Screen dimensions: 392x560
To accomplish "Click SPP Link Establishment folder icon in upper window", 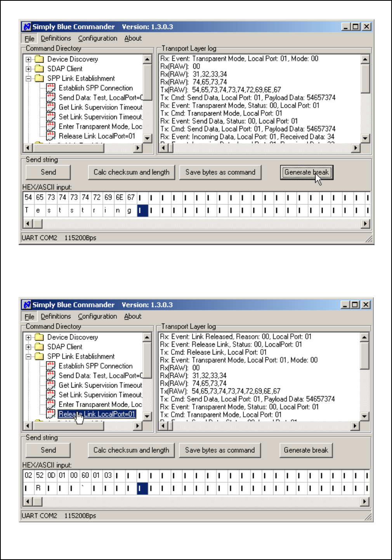I will [x=39, y=78].
